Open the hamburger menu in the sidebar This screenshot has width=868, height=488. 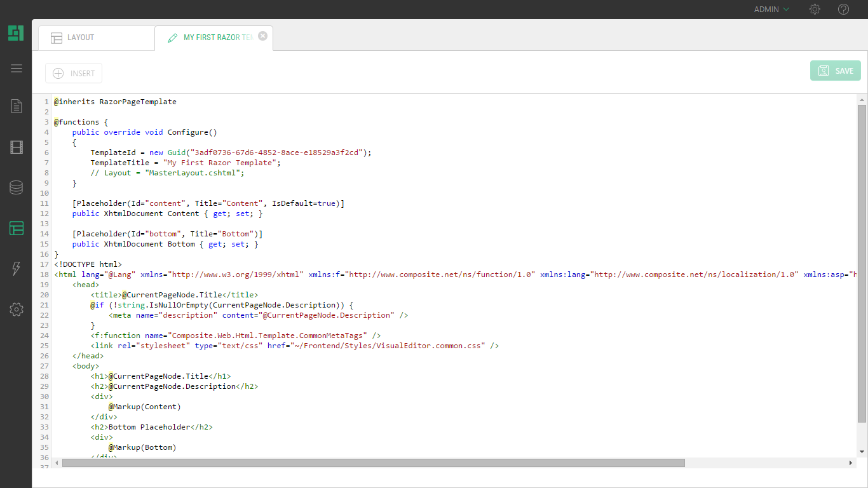[17, 69]
